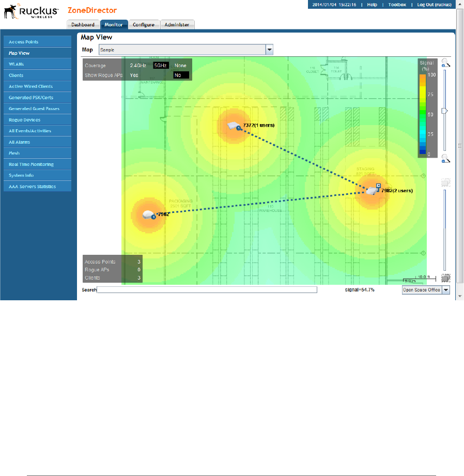Viewport: 464px width, 476px height.
Task: Open WLANs in sidebar
Action: tap(37, 64)
